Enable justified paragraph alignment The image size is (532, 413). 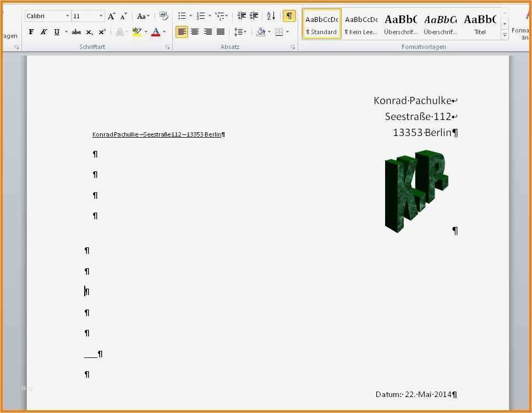[221, 31]
